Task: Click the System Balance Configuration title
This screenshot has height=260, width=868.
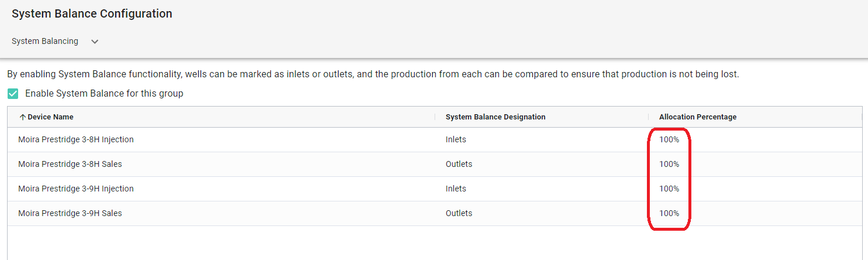Action: pyautogui.click(x=92, y=14)
